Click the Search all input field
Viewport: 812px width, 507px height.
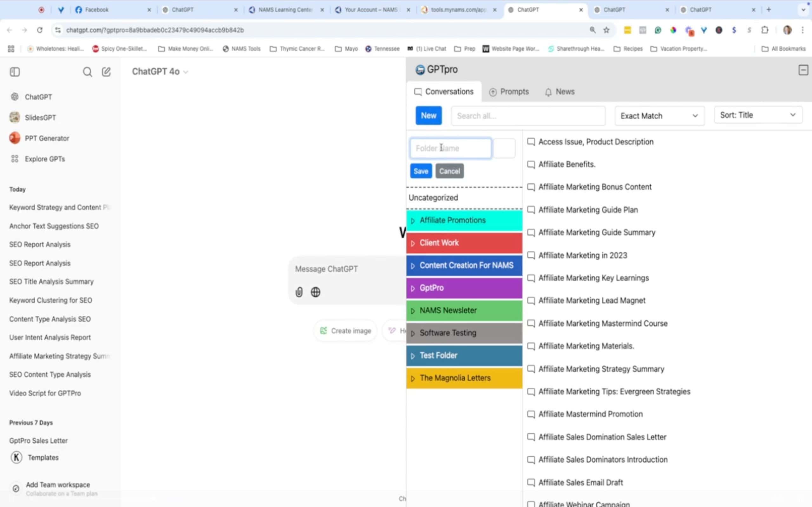tap(528, 116)
